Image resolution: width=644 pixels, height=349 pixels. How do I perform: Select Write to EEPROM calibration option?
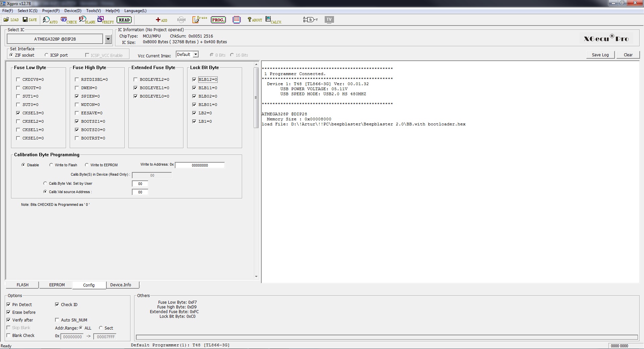pyautogui.click(x=87, y=165)
